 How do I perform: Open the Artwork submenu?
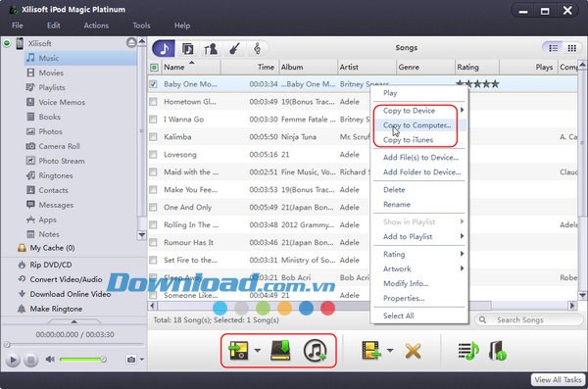point(420,268)
